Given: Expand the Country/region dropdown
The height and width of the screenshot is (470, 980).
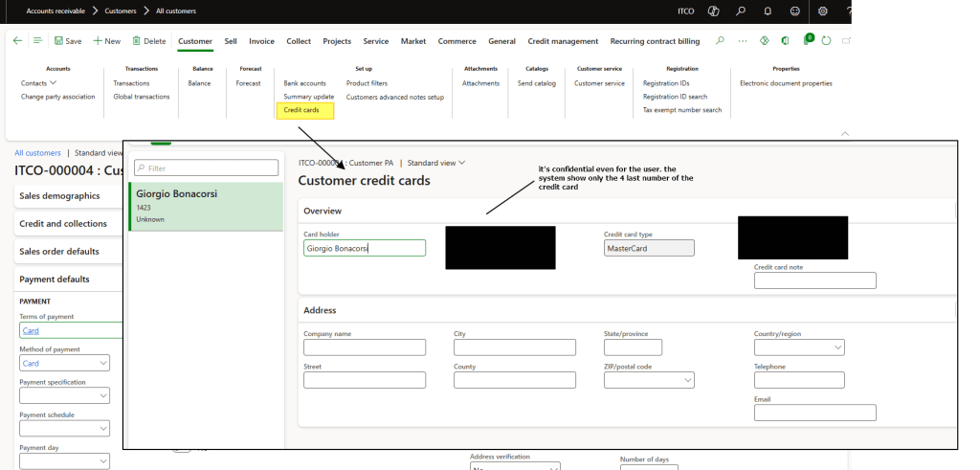Looking at the screenshot, I should click(x=837, y=347).
